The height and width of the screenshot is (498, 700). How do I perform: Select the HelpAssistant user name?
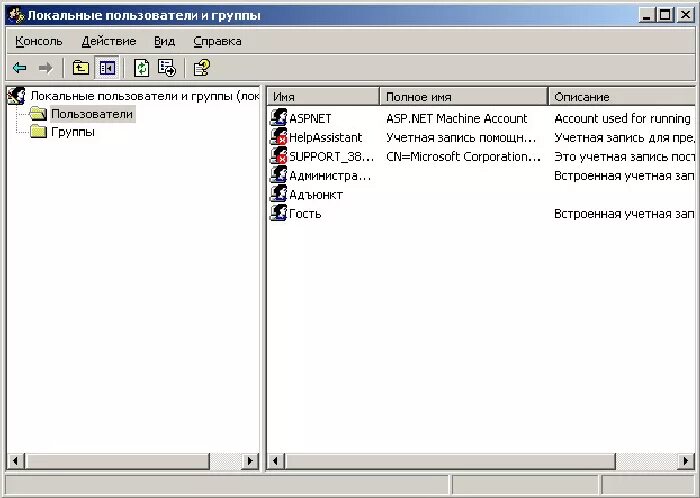click(x=325, y=137)
